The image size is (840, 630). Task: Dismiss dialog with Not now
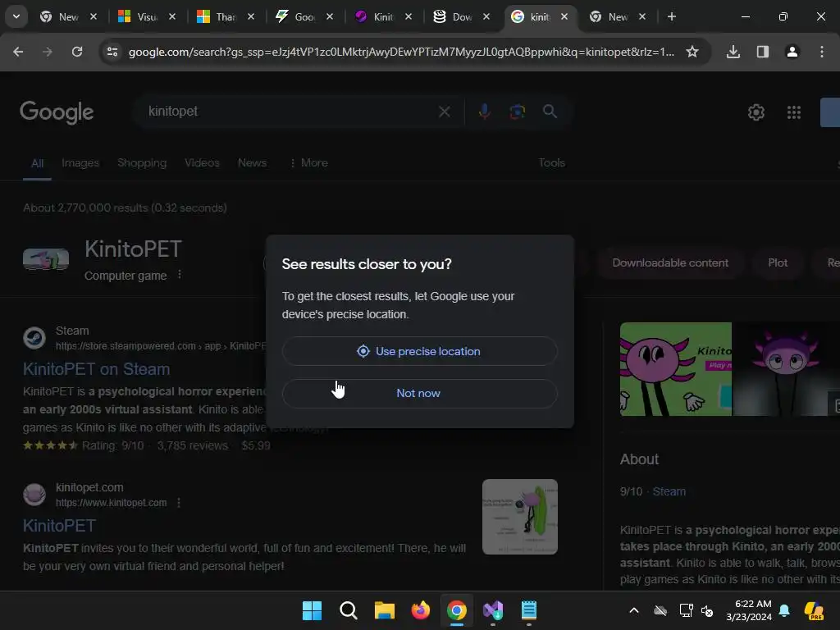click(x=419, y=393)
